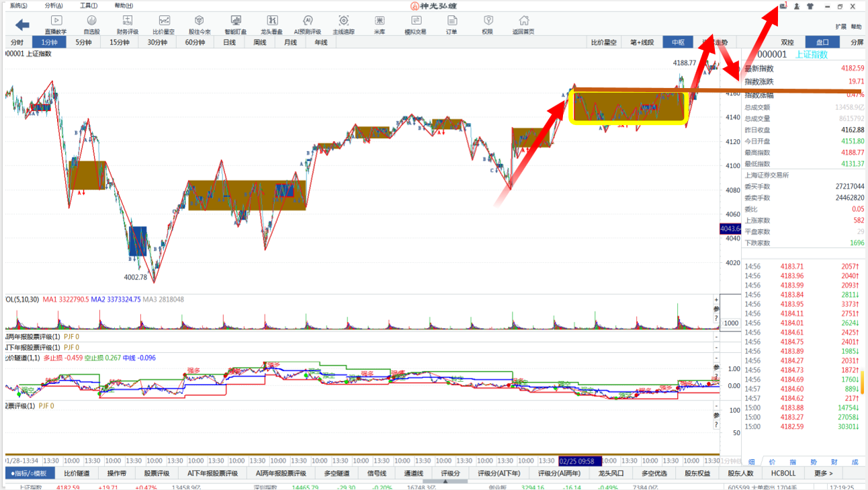The image size is (868, 490).
Task: Click 返回首页 home icon
Action: [x=523, y=25]
